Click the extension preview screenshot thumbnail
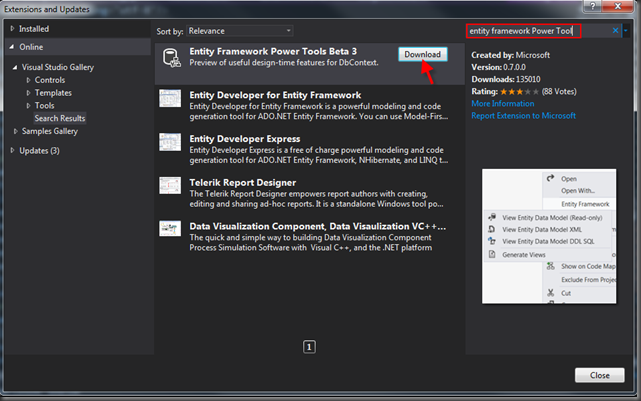This screenshot has width=641, height=401. click(x=549, y=236)
